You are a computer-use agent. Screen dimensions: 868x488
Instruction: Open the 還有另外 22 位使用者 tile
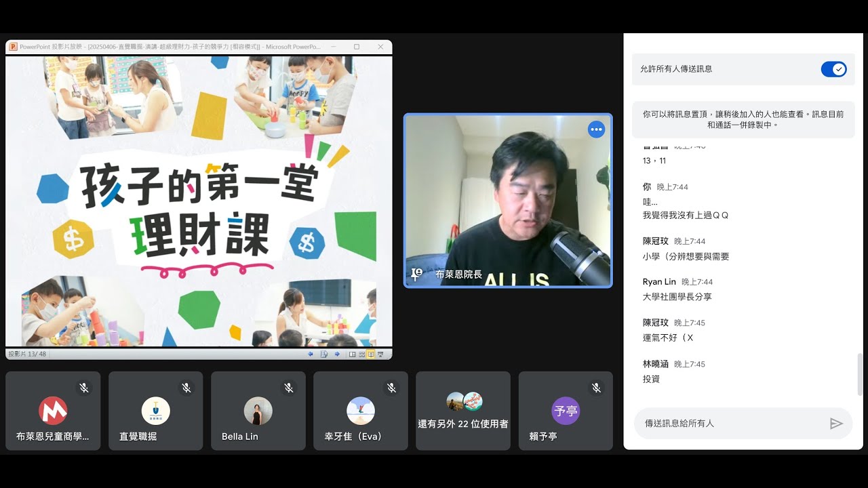[x=463, y=411]
